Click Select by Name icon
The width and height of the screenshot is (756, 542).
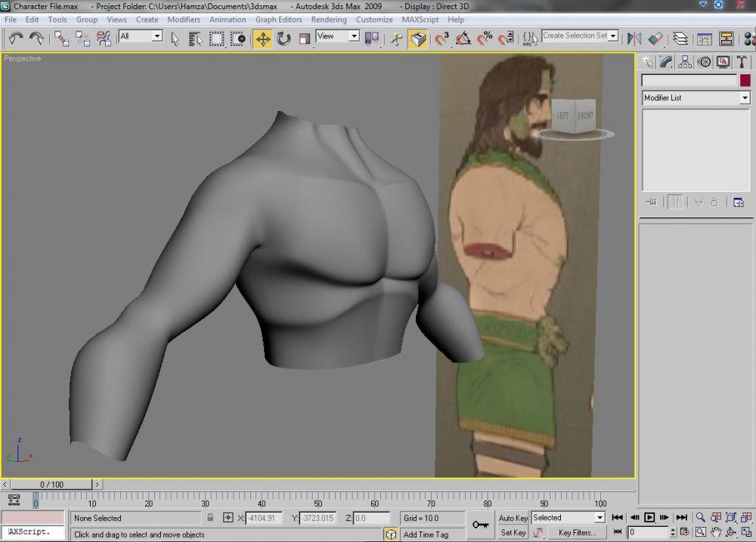click(195, 39)
